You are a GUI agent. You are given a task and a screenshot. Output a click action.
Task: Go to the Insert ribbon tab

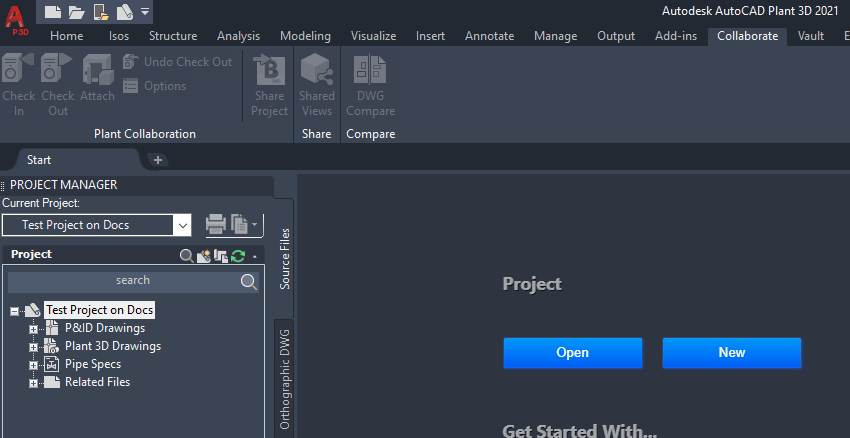pyautogui.click(x=430, y=36)
